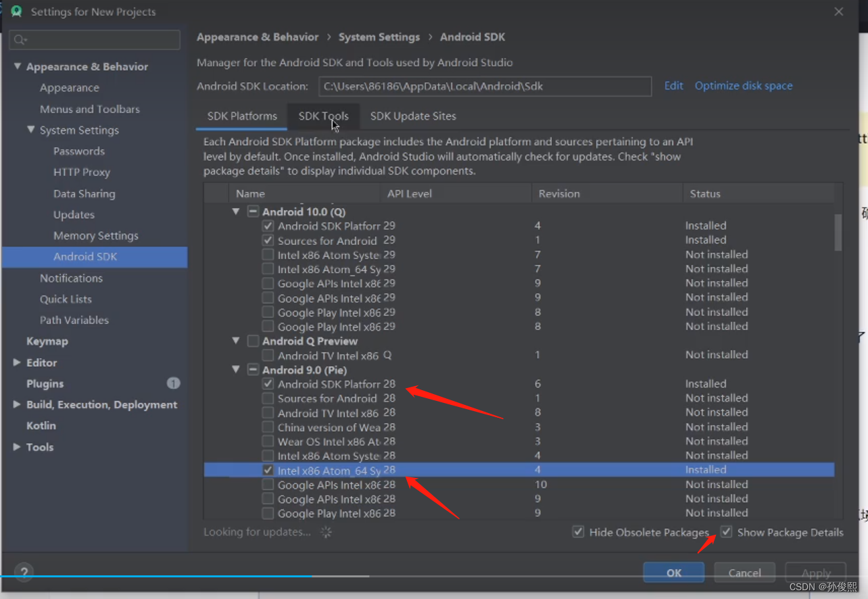Toggle the Android 10.0 (Q) group checkbox
Screen dimensions: 868x599
253,212
